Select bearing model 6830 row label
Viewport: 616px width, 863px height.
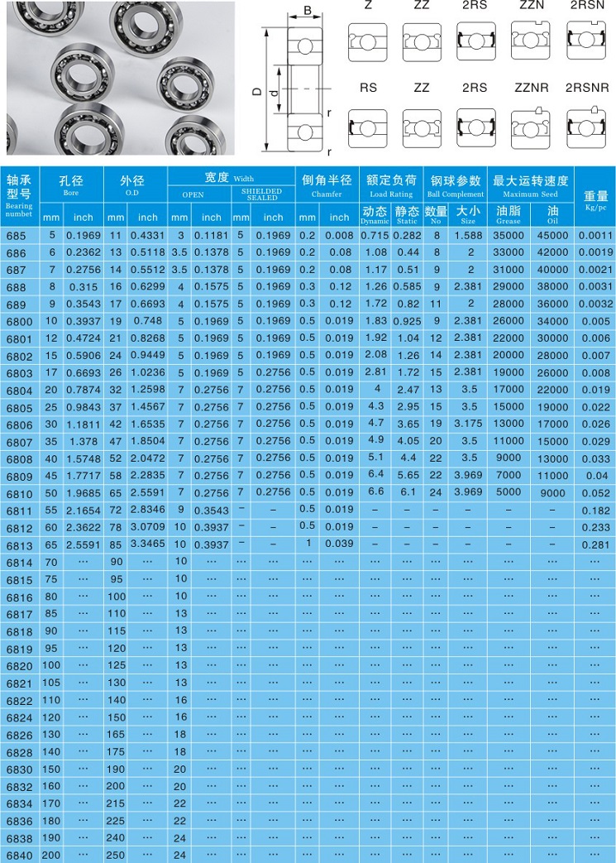(19, 770)
